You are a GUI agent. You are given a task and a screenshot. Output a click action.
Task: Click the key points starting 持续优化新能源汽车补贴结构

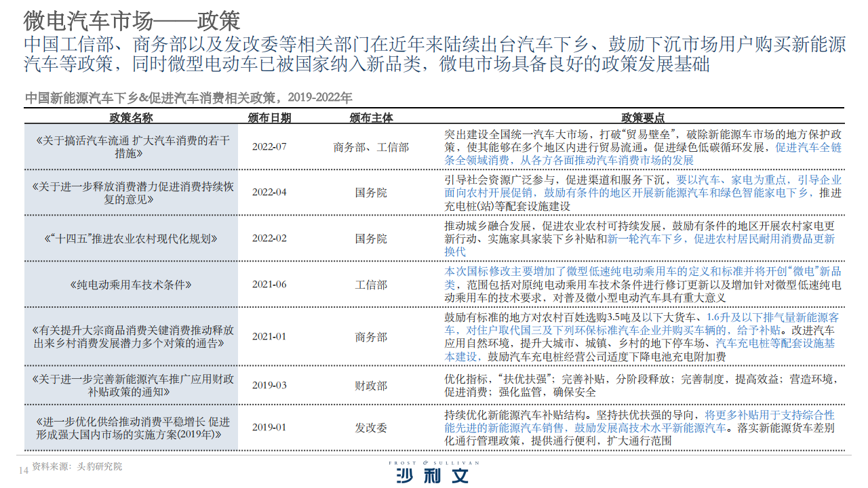(639, 428)
